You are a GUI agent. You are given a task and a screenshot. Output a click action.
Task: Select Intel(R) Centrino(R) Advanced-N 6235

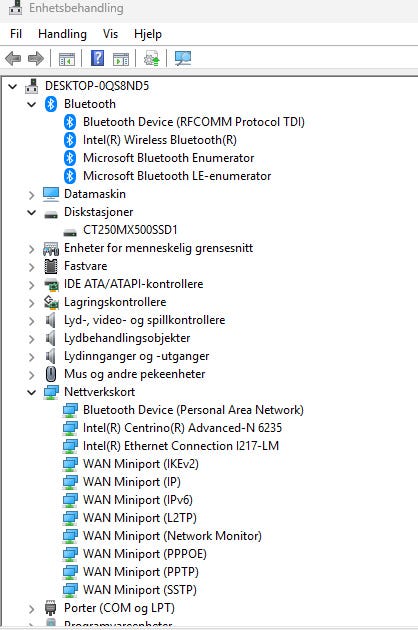coord(182,428)
